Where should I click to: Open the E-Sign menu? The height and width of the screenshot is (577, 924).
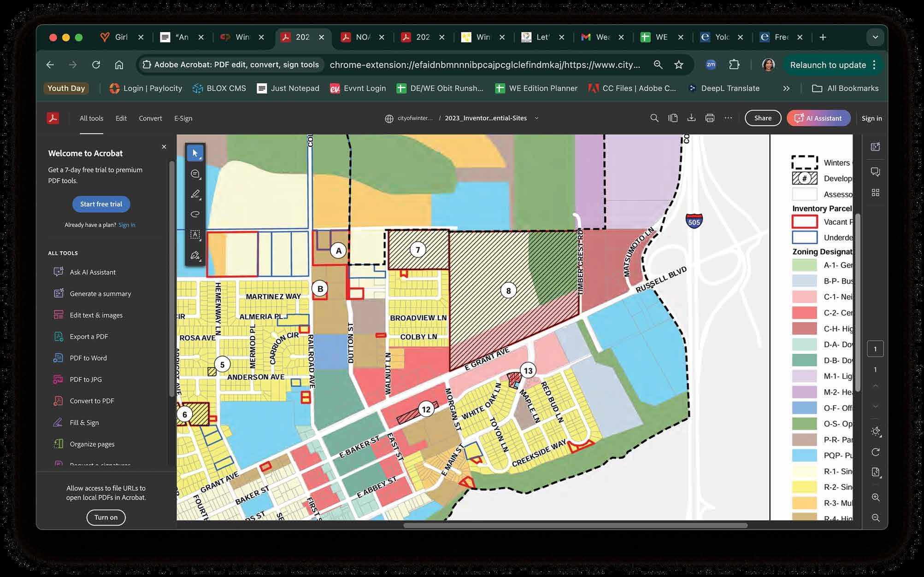click(183, 118)
